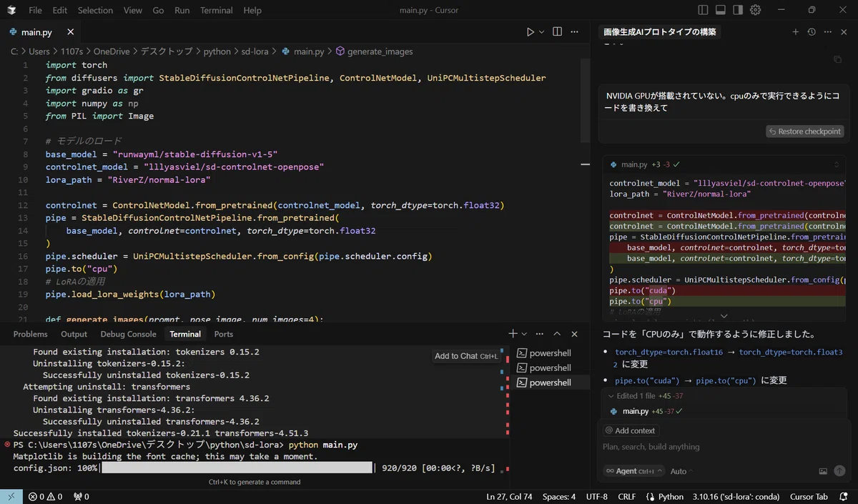The image size is (858, 504).
Task: Start a new chat with plus icon
Action: click(796, 32)
